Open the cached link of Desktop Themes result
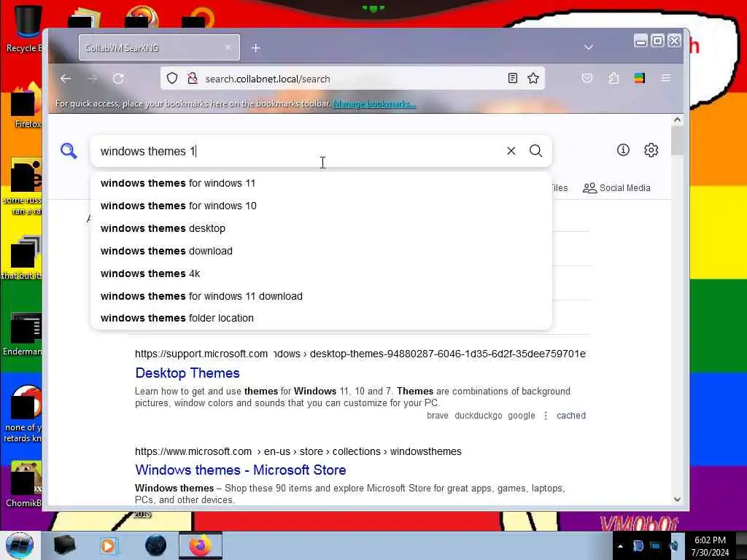This screenshot has height=560, width=747. 571,415
